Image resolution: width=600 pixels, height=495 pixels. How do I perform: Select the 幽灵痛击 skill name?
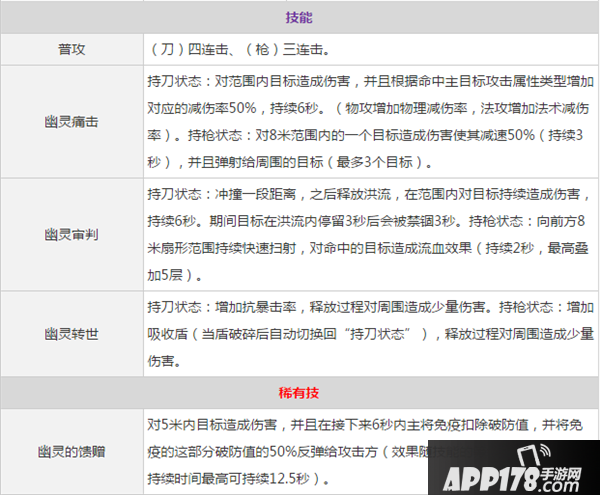pos(71,120)
